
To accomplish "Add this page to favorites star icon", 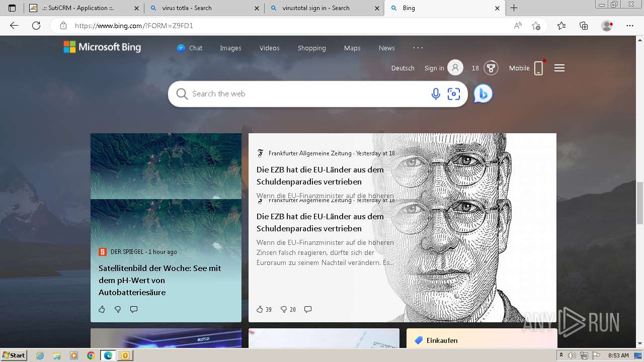I will 536,26.
